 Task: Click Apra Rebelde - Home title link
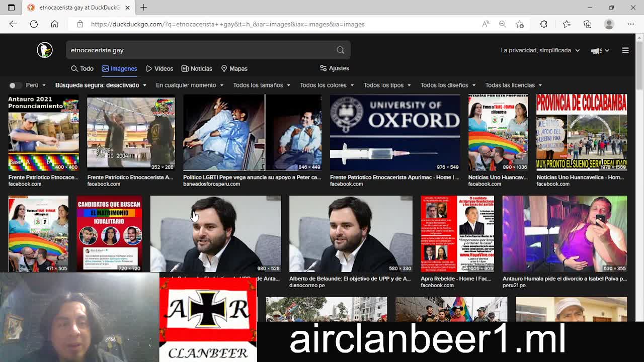456,279
